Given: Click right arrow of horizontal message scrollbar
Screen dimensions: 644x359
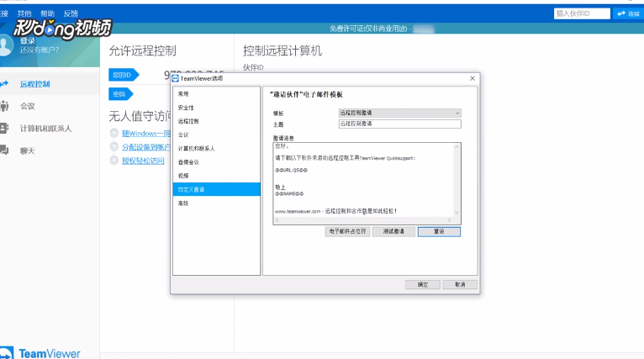Looking at the screenshot, I should click(449, 220).
